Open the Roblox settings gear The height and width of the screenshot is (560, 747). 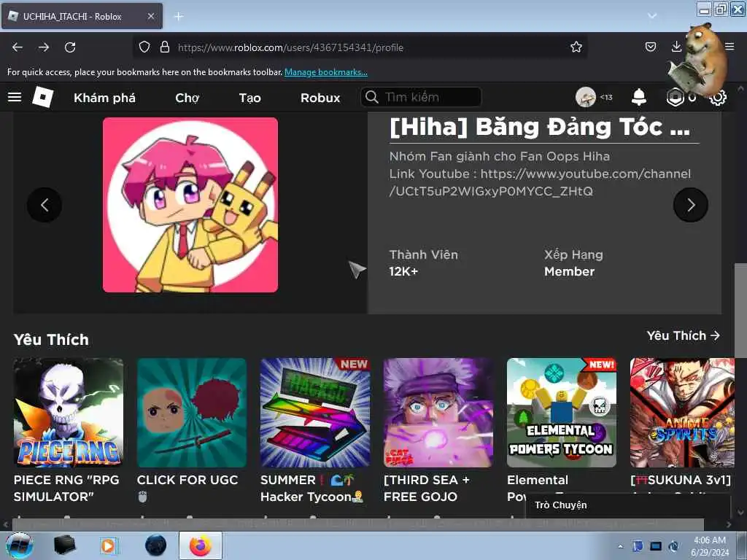tap(718, 98)
